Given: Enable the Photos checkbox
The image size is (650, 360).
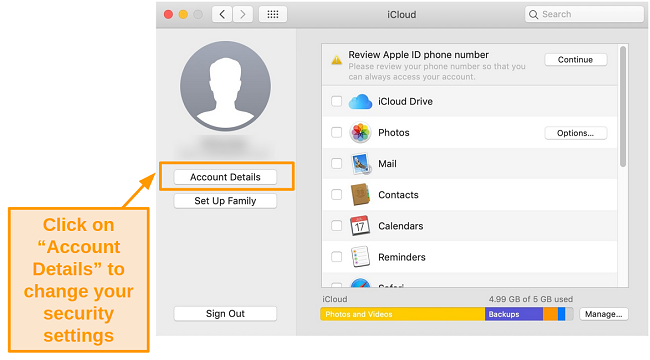Looking at the screenshot, I should pyautogui.click(x=337, y=132).
